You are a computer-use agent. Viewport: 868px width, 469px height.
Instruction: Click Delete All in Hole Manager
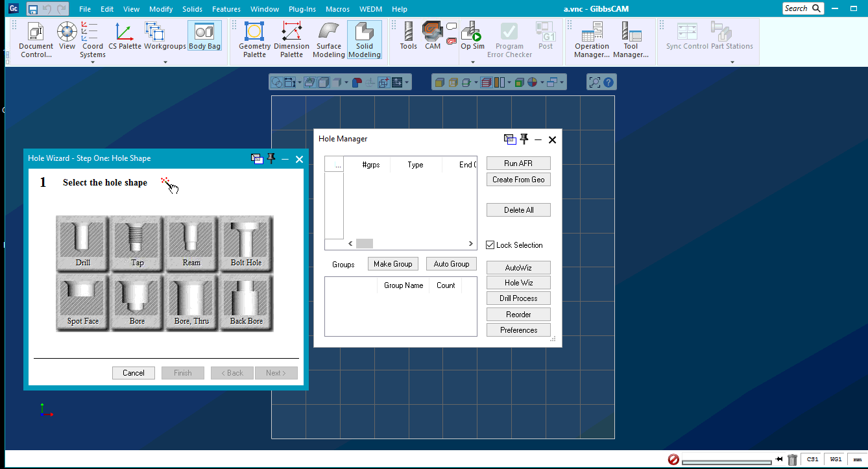pos(518,210)
